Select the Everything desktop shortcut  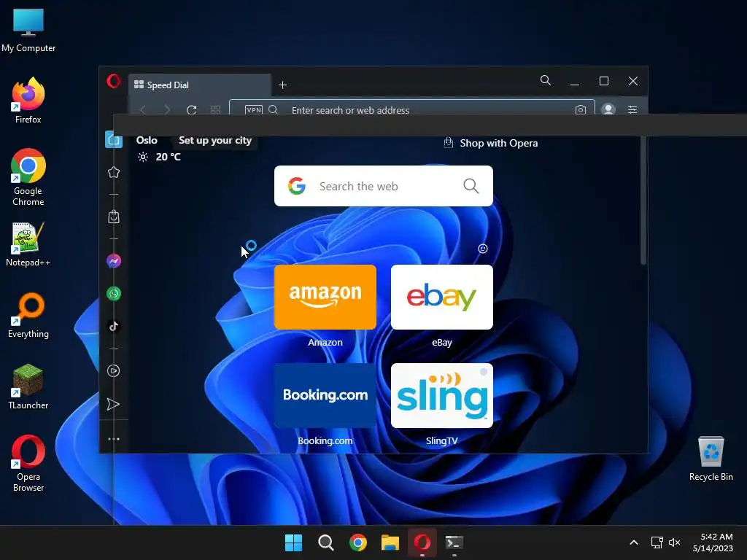(28, 315)
